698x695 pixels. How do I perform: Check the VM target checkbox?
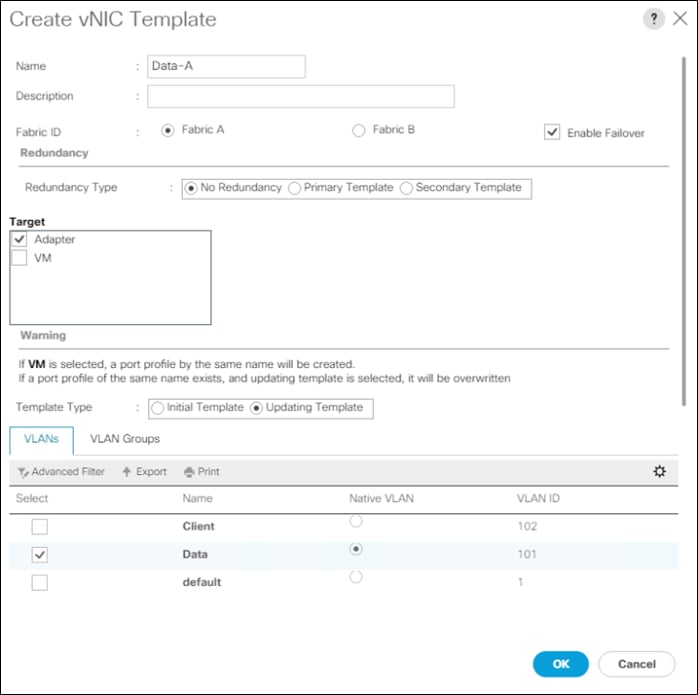19,258
